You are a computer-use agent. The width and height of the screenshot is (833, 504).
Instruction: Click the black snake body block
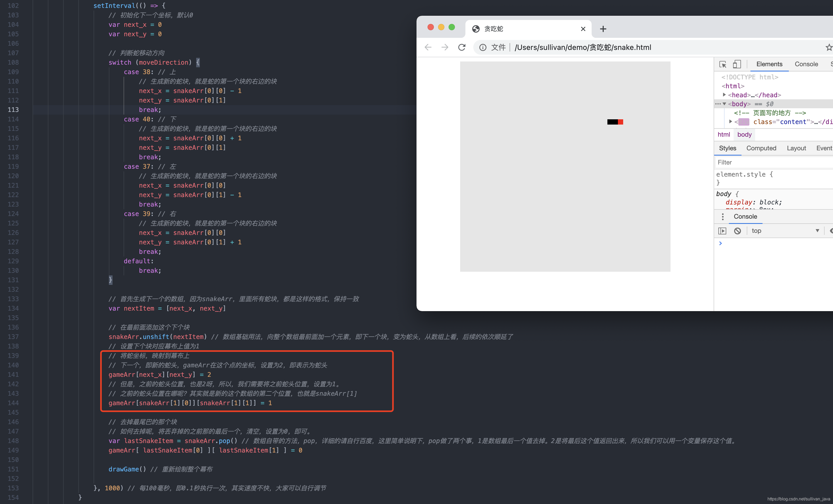(613, 122)
